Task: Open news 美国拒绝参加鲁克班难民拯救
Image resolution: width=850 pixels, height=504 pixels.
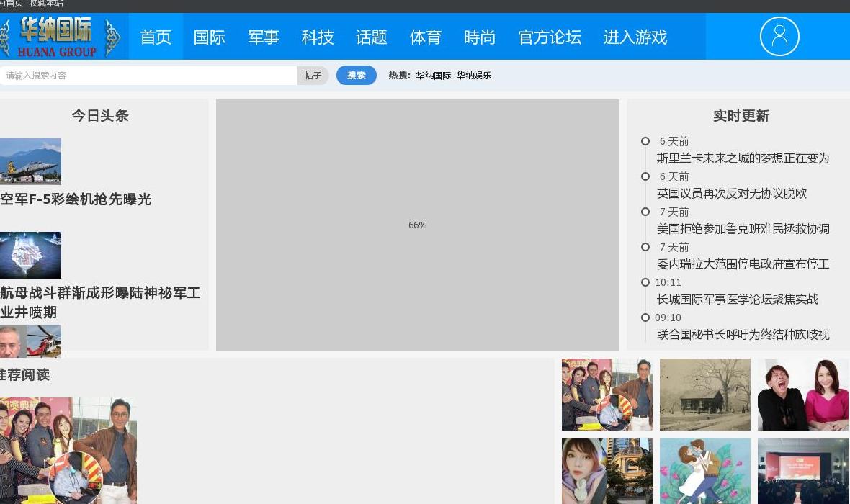Action: (x=743, y=229)
